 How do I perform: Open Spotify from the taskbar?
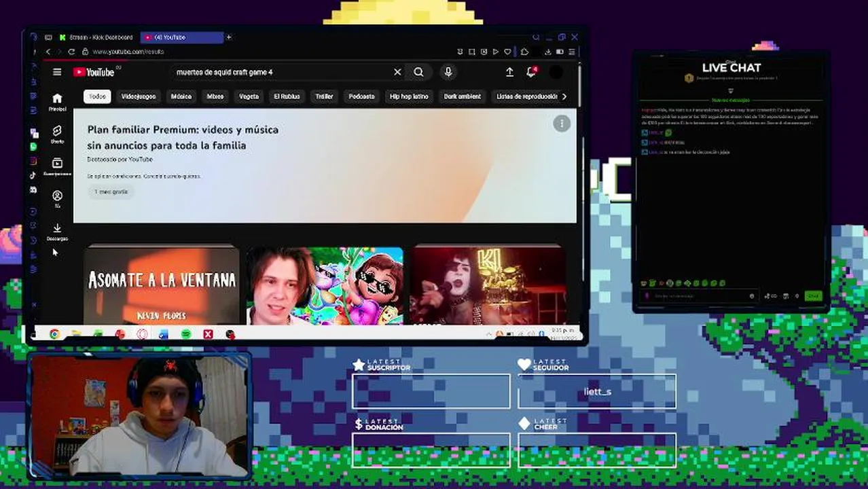[186, 334]
